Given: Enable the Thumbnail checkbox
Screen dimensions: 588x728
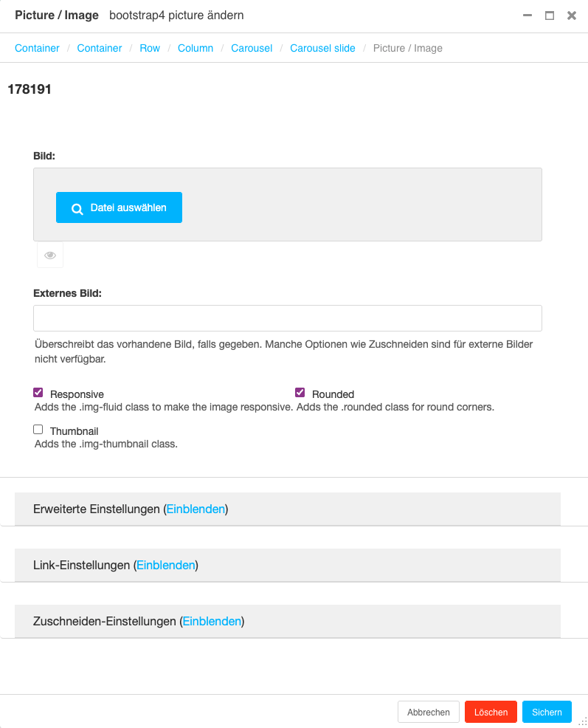Looking at the screenshot, I should [x=38, y=429].
